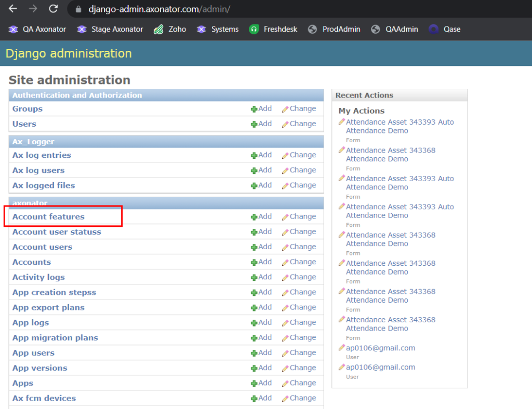This screenshot has width=532, height=409.
Task: Click Change for Account user statuss
Action: tap(299, 232)
